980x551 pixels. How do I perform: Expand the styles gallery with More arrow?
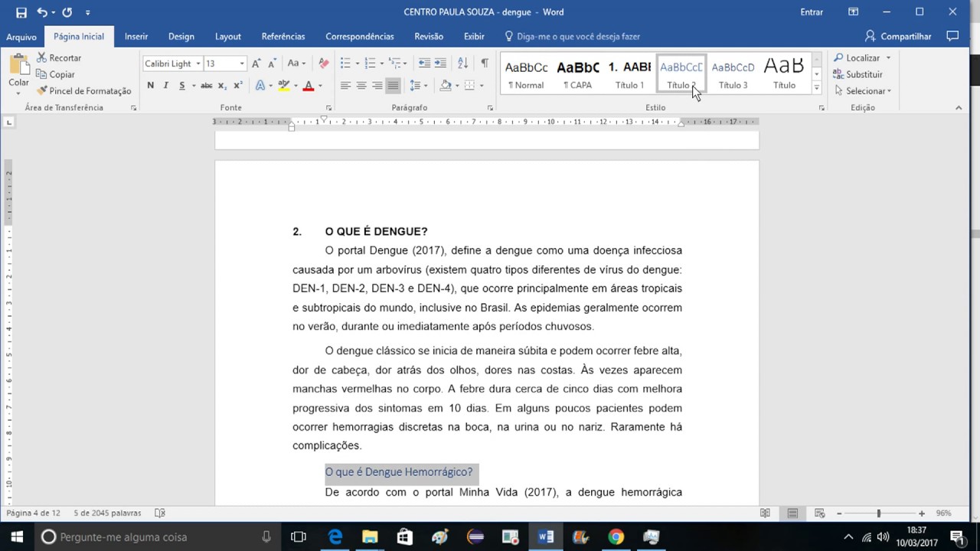[x=816, y=89]
